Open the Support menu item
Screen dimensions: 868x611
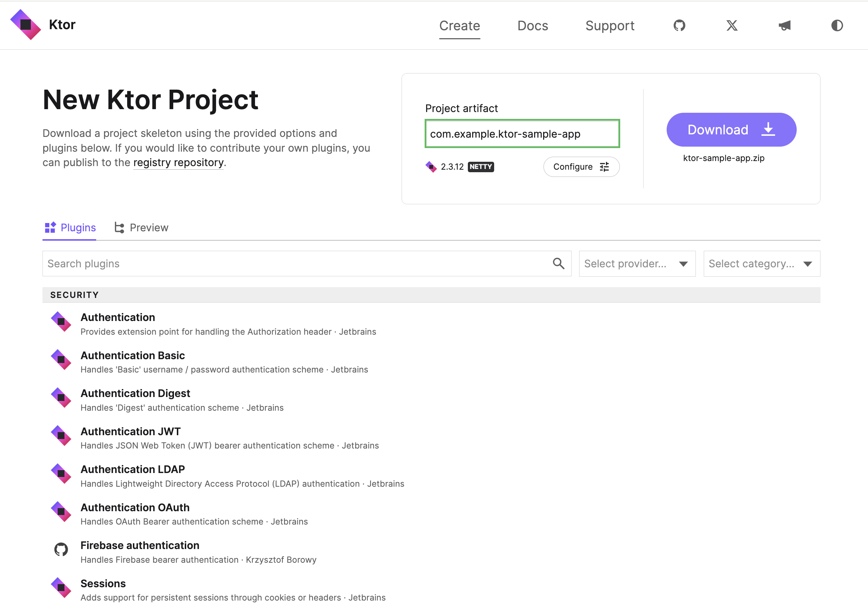point(610,26)
